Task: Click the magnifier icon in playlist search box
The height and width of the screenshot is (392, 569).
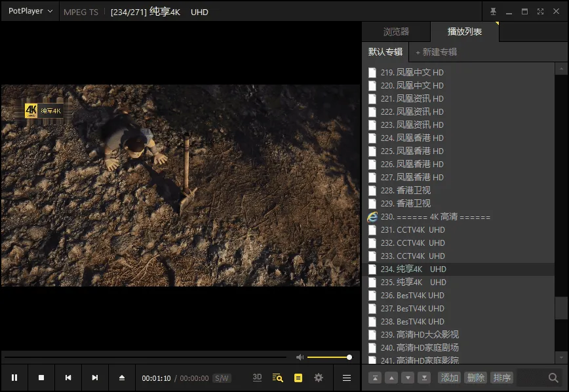Action: pyautogui.click(x=553, y=378)
